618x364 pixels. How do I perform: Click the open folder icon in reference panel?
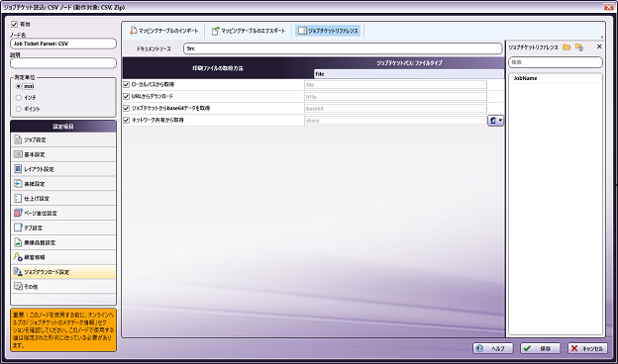tap(566, 46)
